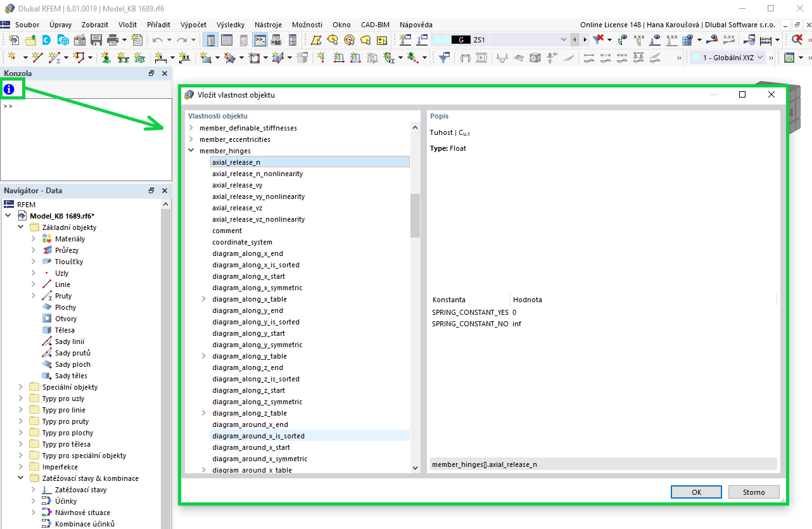
Task: Toggle the navigator panel toolbar button
Action: (210, 40)
